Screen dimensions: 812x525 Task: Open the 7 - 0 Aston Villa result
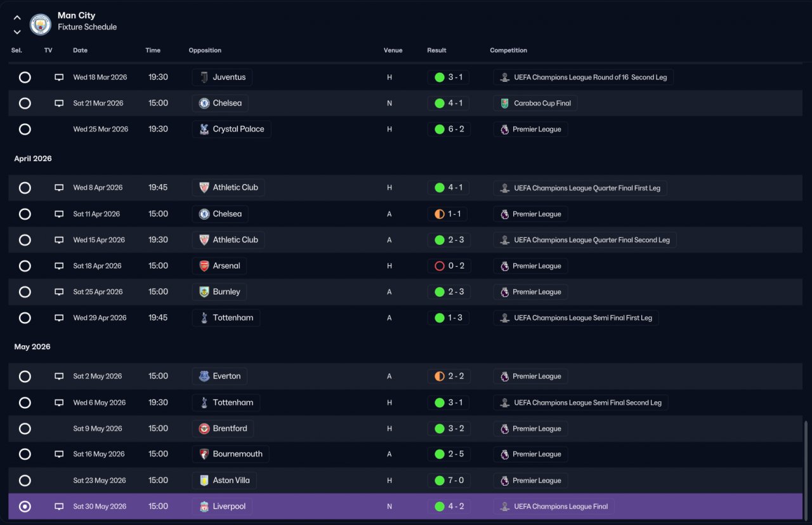click(x=449, y=481)
